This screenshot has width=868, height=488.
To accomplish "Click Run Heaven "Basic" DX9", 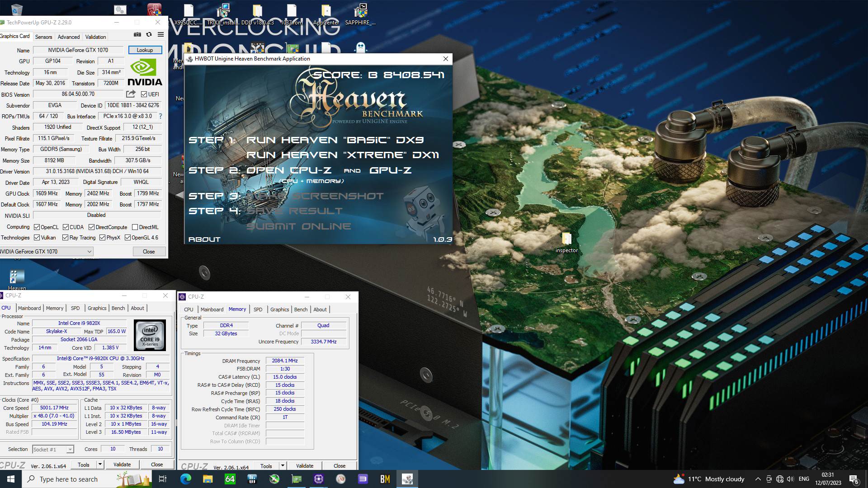I will click(x=335, y=140).
